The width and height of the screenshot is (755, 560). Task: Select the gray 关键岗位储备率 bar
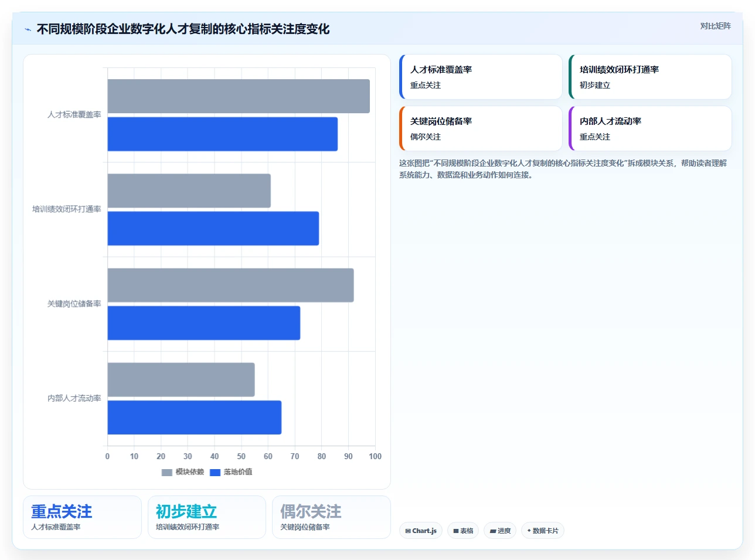pyautogui.click(x=230, y=286)
